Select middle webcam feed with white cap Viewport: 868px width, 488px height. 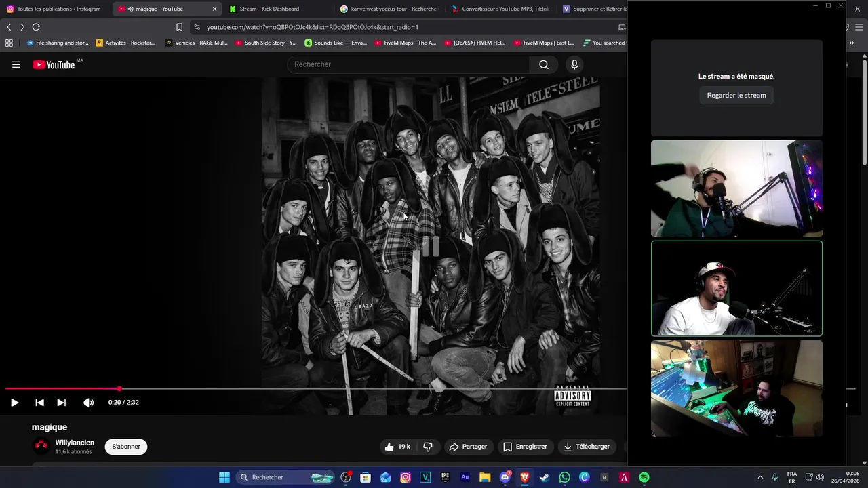pos(736,289)
